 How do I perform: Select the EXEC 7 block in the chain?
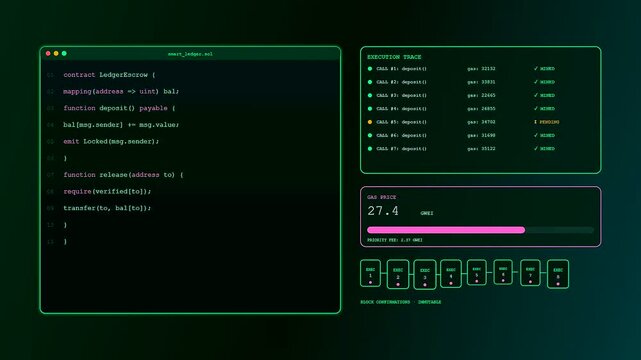530,273
